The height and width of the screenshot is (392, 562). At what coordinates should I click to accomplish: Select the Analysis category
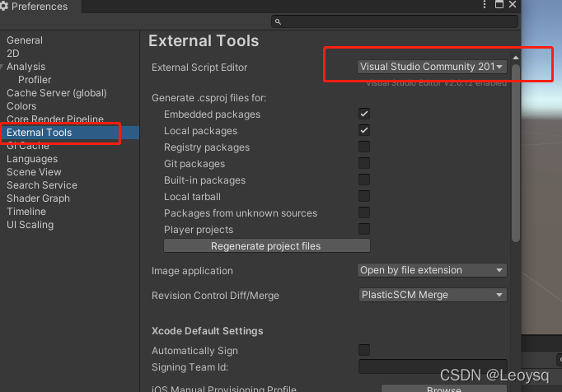point(26,67)
